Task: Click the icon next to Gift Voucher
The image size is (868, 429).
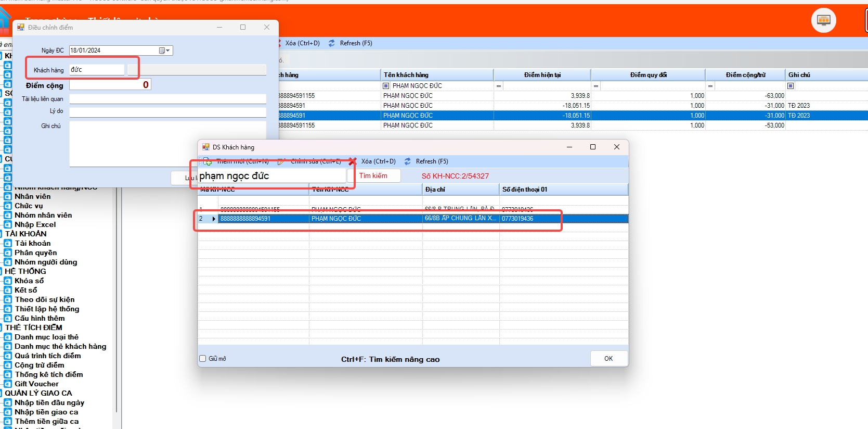Action: (x=8, y=384)
